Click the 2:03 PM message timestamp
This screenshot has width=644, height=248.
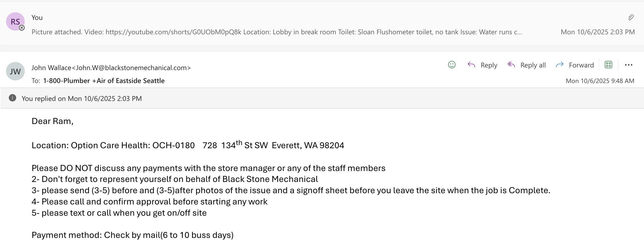coord(598,32)
